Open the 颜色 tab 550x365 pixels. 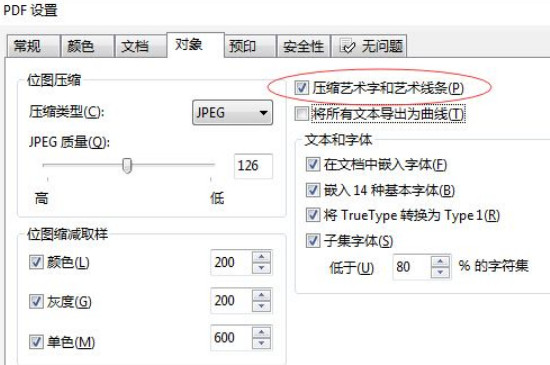87,46
